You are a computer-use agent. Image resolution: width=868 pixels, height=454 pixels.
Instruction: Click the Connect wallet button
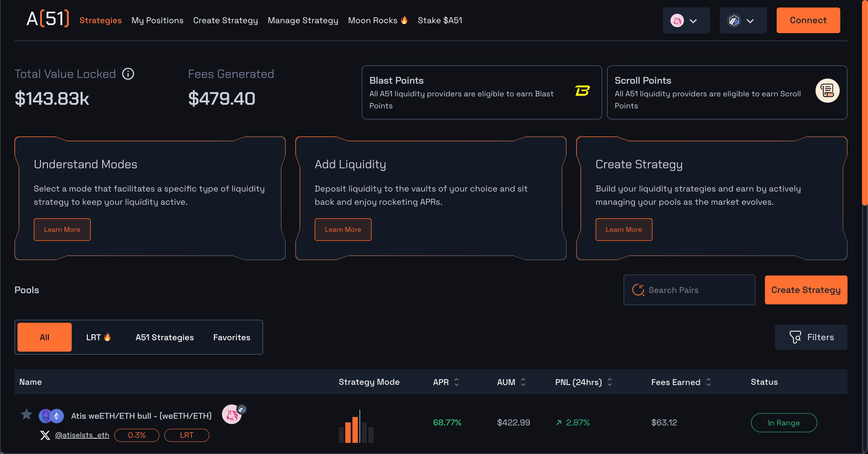click(808, 20)
